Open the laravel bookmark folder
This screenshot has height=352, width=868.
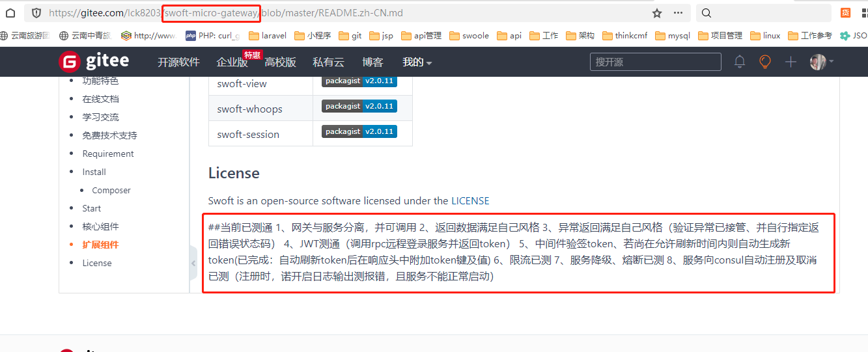click(x=268, y=36)
